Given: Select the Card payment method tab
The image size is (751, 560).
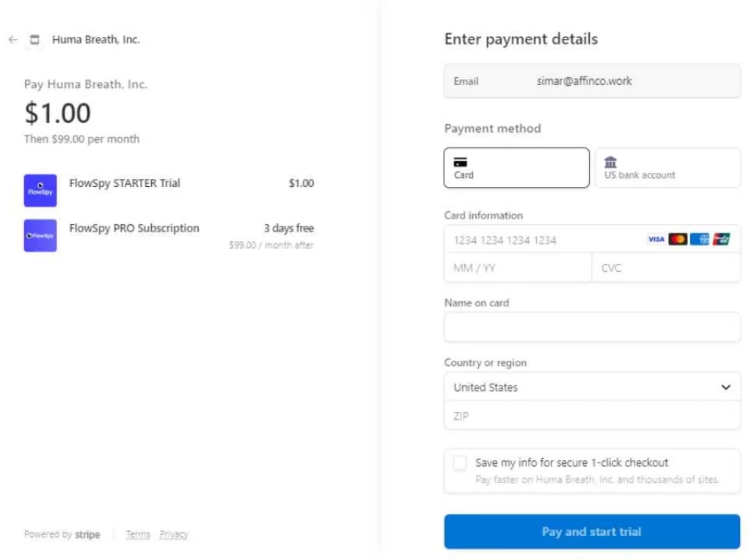Looking at the screenshot, I should click(516, 168).
